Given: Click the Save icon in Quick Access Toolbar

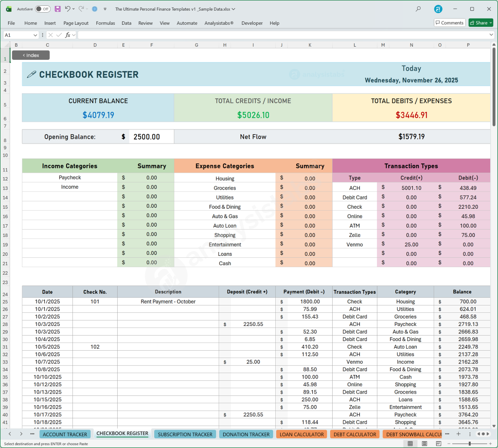Looking at the screenshot, I should 58,9.
